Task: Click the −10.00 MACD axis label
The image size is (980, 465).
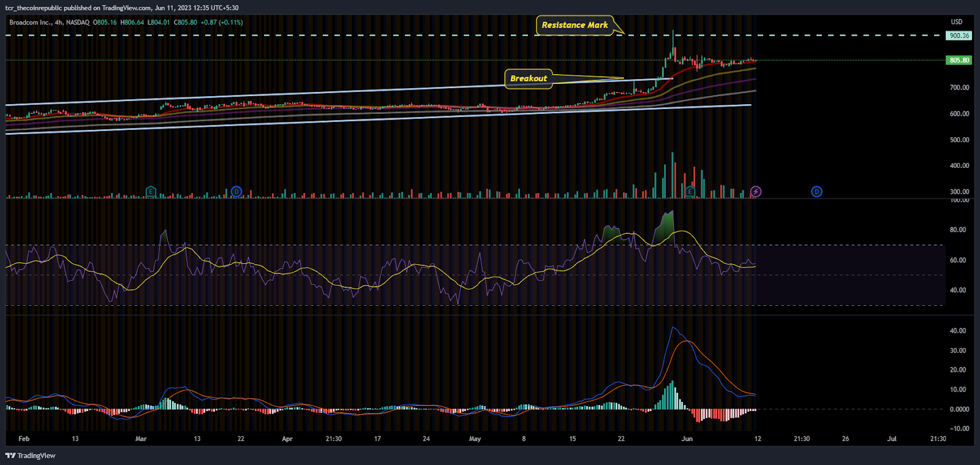Action: click(x=959, y=429)
